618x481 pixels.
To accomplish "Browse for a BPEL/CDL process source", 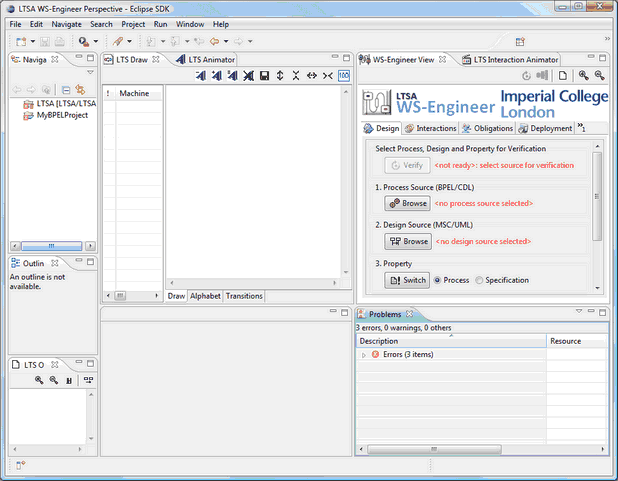I will pyautogui.click(x=408, y=203).
